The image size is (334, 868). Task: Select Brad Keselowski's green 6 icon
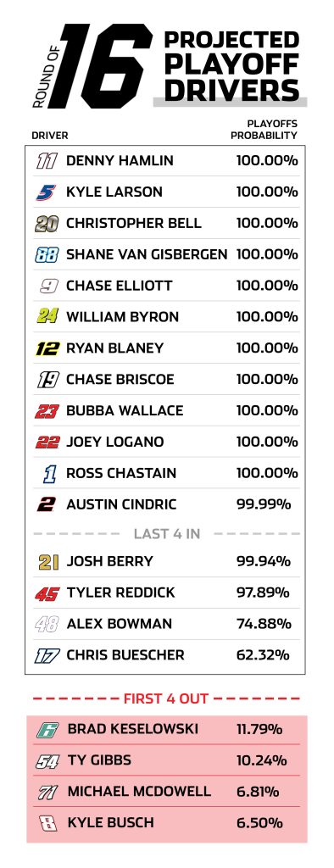(x=47, y=730)
